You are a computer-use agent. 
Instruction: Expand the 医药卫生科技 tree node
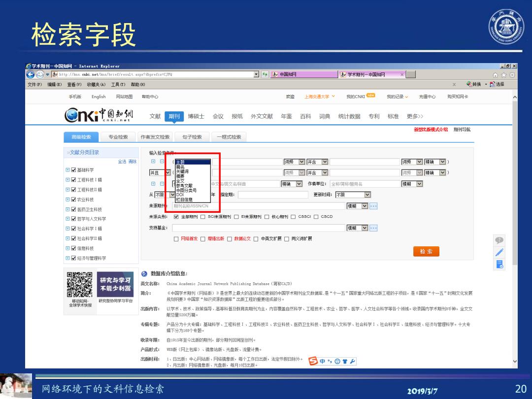67,209
